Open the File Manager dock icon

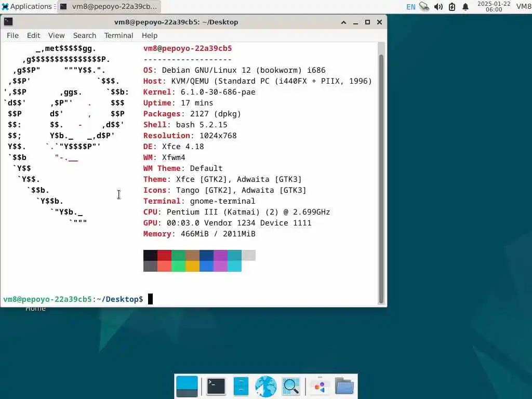point(241,386)
